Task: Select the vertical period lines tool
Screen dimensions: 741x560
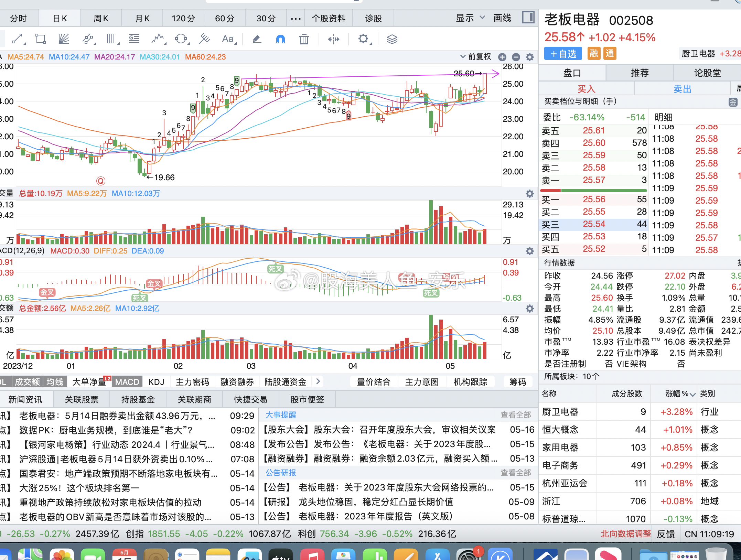Action: [x=111, y=39]
